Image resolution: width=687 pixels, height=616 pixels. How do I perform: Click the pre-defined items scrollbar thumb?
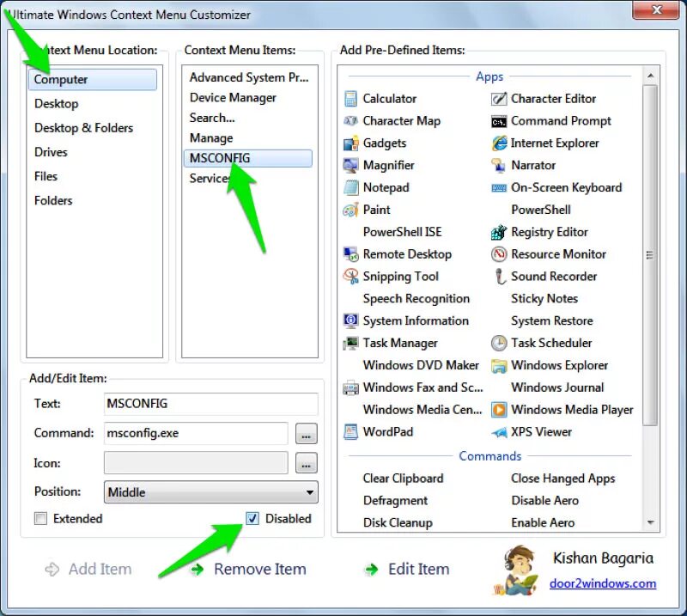tap(651, 255)
